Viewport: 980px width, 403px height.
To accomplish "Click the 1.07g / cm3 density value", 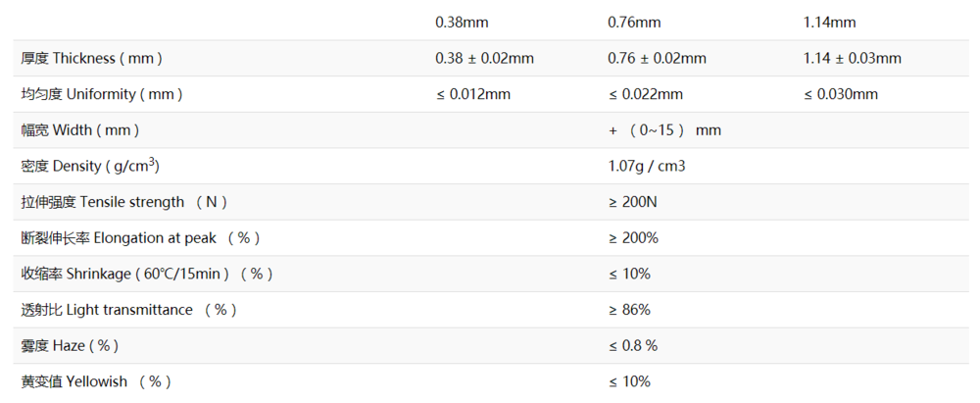I will pyautogui.click(x=647, y=166).
